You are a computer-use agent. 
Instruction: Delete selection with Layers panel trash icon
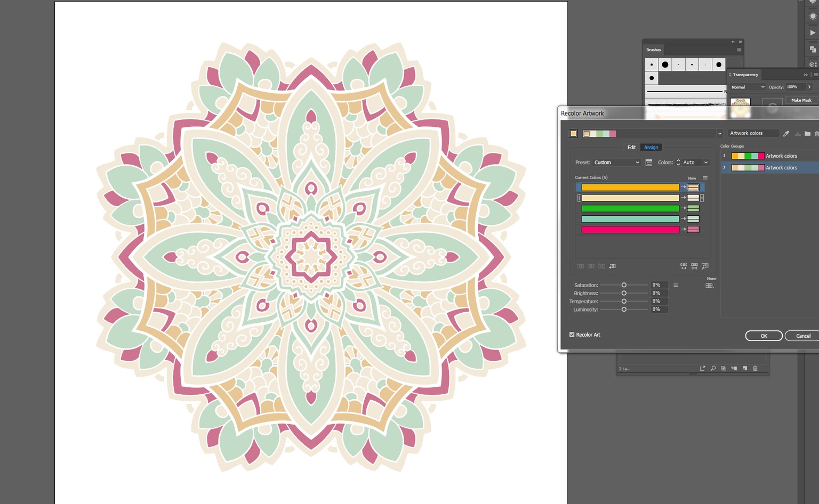[755, 368]
